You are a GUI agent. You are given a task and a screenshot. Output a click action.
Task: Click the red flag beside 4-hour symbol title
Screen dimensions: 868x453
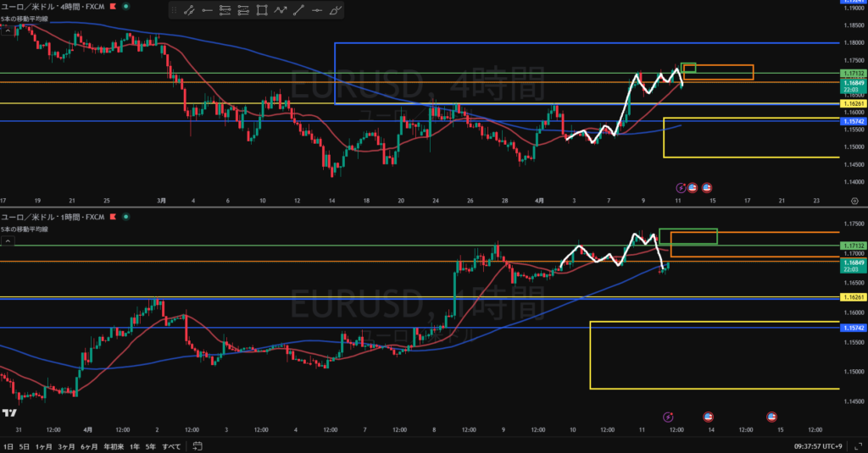click(x=113, y=5)
